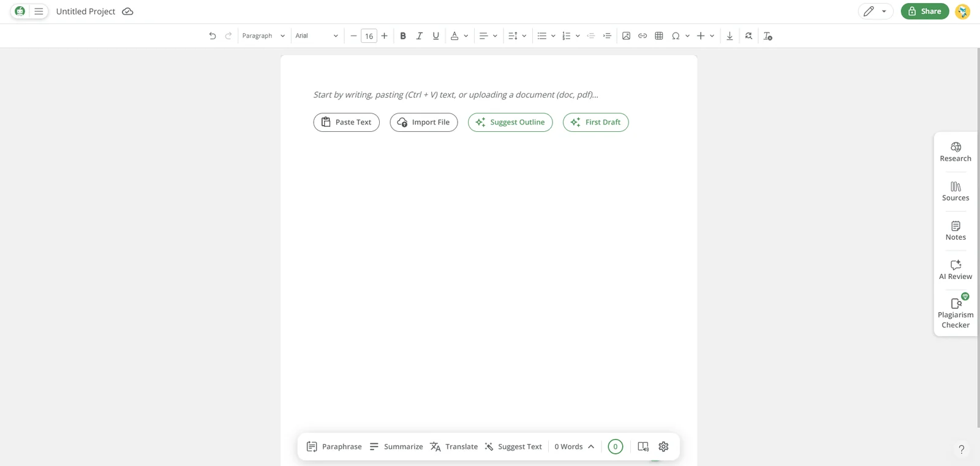Click the Suggest Outline button
The height and width of the screenshot is (466, 980).
tap(510, 122)
